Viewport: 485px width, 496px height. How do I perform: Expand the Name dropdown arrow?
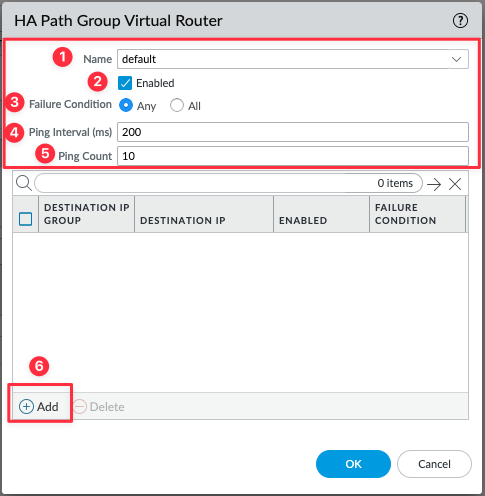pos(456,59)
